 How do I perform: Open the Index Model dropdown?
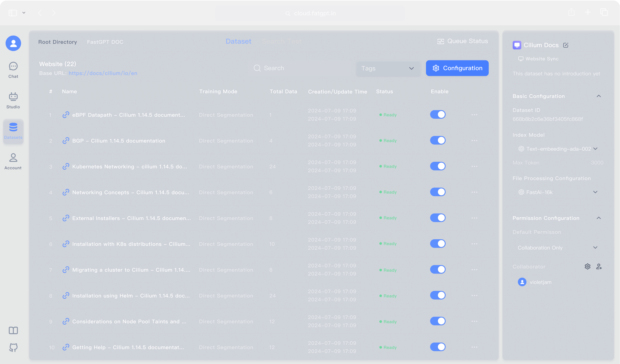[558, 149]
